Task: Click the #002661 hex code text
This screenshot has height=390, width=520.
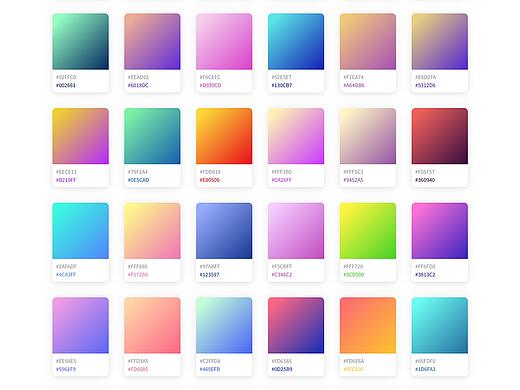Action: 66,85
